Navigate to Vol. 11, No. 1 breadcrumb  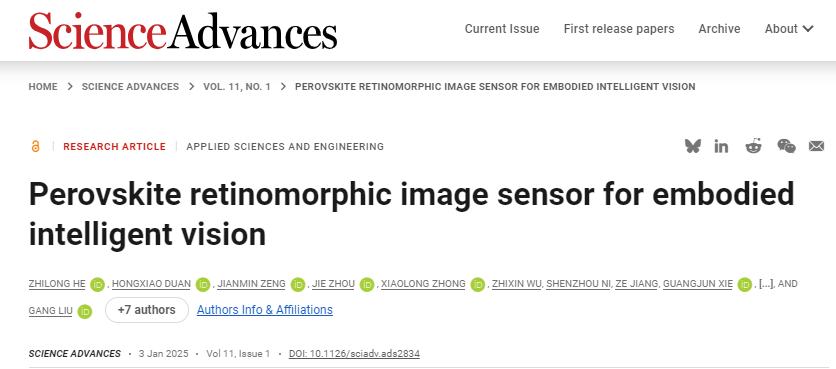click(237, 87)
